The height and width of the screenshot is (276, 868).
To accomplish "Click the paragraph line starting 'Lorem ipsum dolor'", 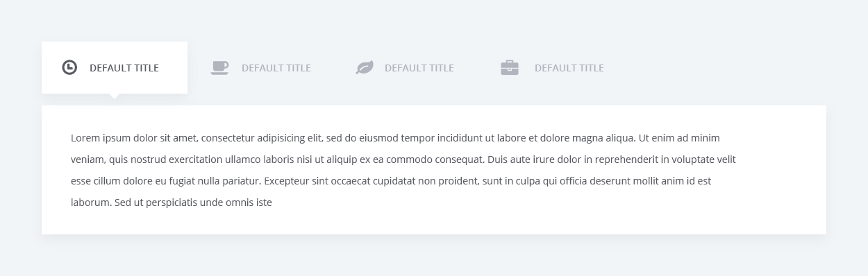I will tap(395, 138).
